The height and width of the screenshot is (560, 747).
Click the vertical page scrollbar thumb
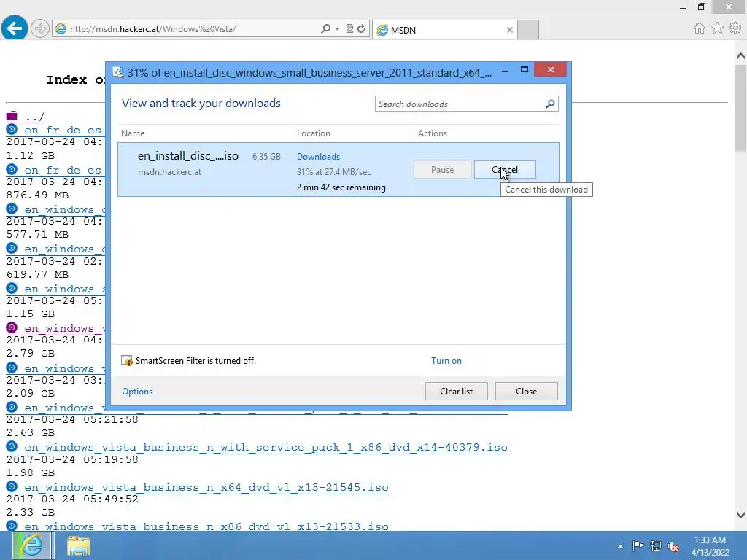(x=740, y=109)
